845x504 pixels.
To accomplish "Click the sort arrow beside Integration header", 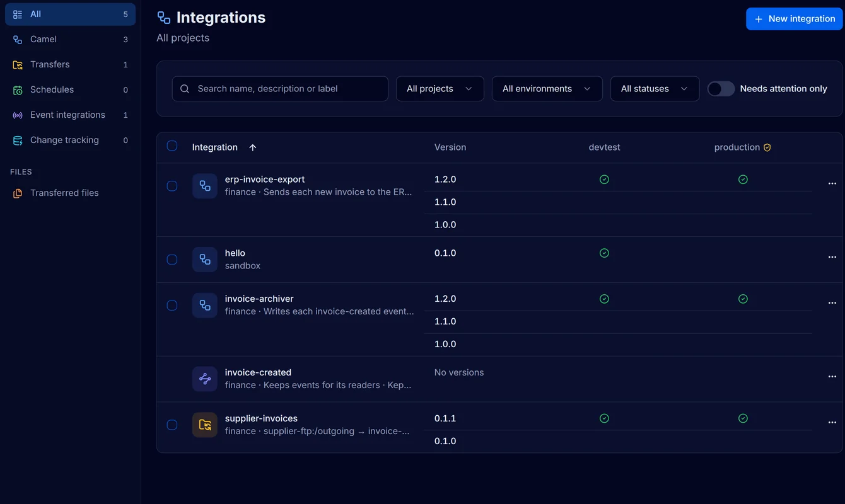I will point(253,147).
